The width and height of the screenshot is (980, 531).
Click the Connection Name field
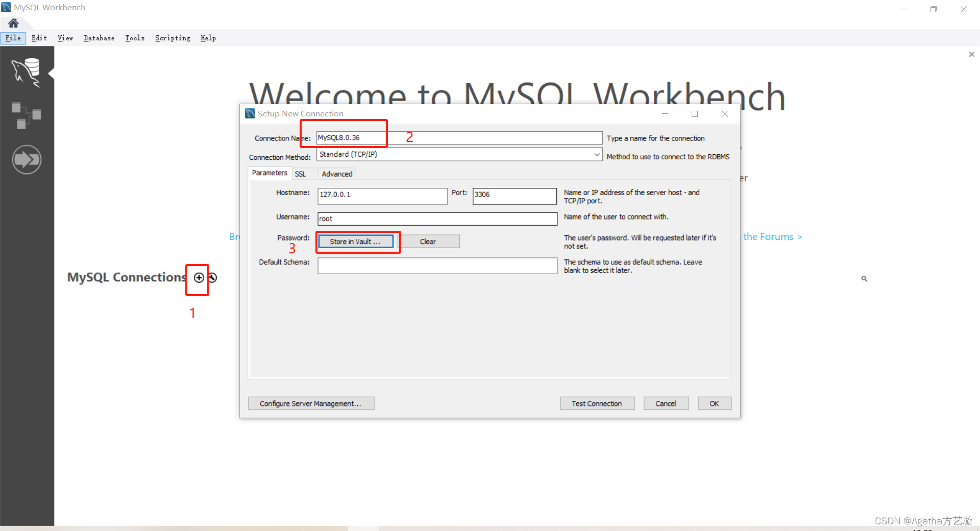point(459,138)
